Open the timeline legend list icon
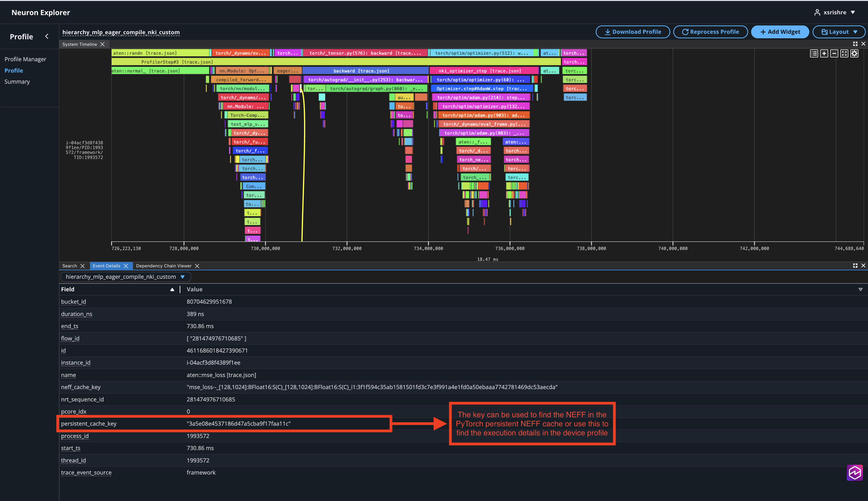Viewport: 868px width, 501px height. tap(814, 53)
